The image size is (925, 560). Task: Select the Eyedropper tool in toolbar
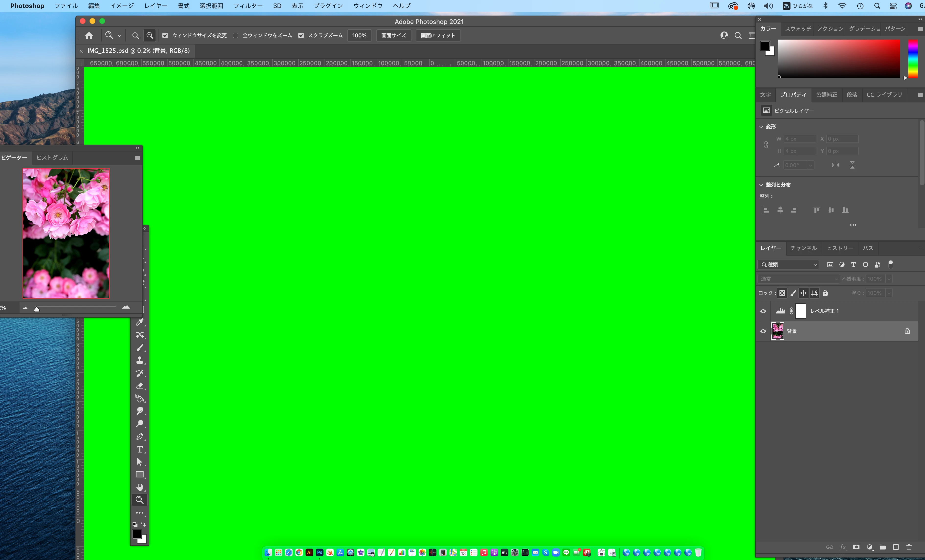(140, 322)
